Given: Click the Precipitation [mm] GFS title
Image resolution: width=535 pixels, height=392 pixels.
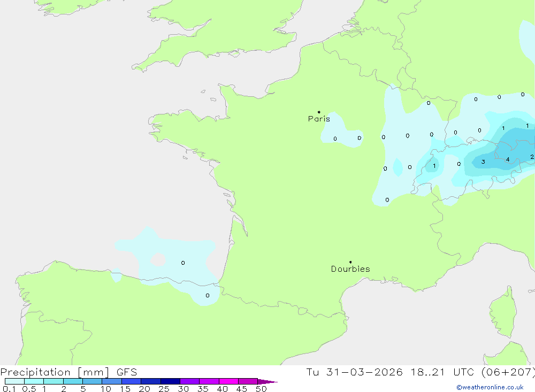Looking at the screenshot, I should 68,372.
